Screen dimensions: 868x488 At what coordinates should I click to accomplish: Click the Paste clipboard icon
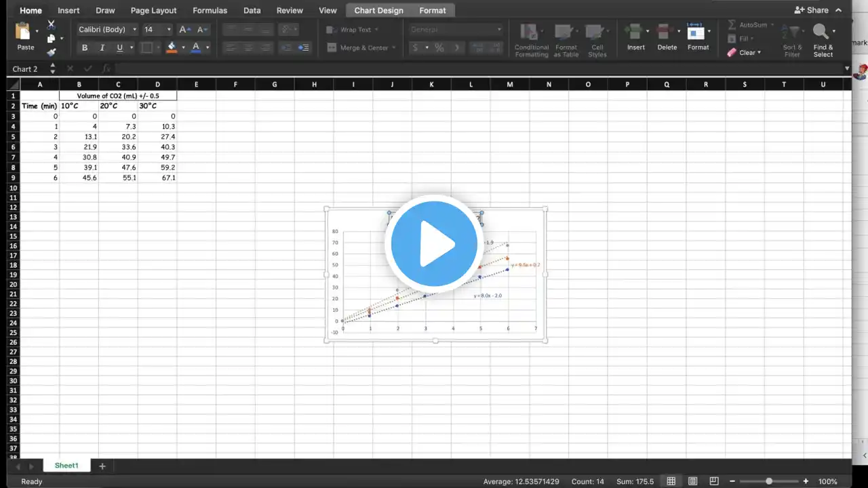(x=23, y=32)
